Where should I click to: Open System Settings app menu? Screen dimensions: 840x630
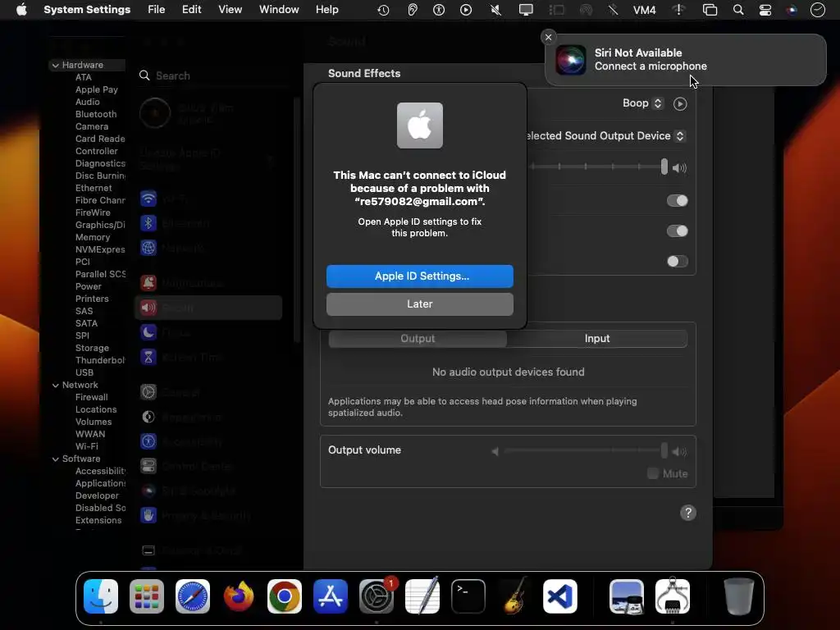pyautogui.click(x=87, y=10)
